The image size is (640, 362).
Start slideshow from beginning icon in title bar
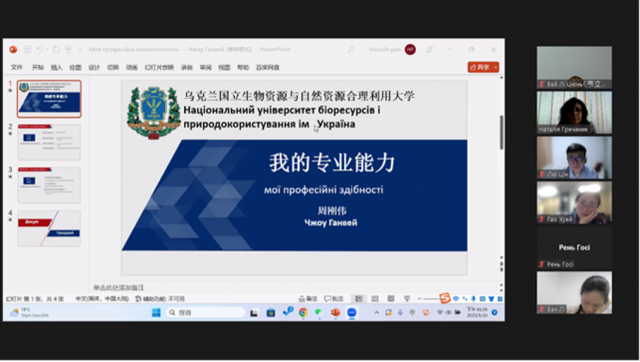68,49
